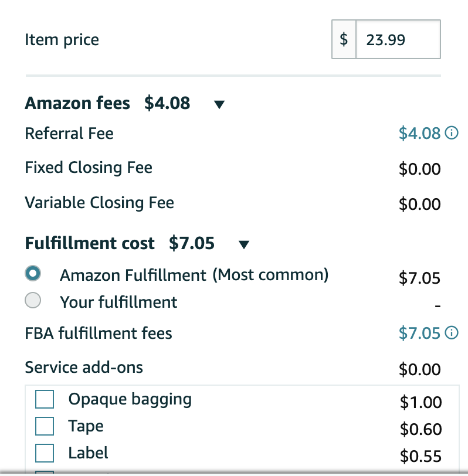Click the Item price input field
Image resolution: width=468 pixels, height=476 pixels.
pos(398,39)
